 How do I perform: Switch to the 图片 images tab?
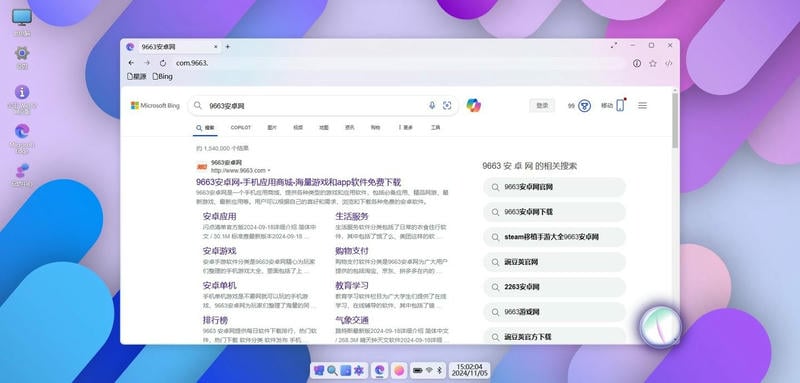tap(272, 127)
